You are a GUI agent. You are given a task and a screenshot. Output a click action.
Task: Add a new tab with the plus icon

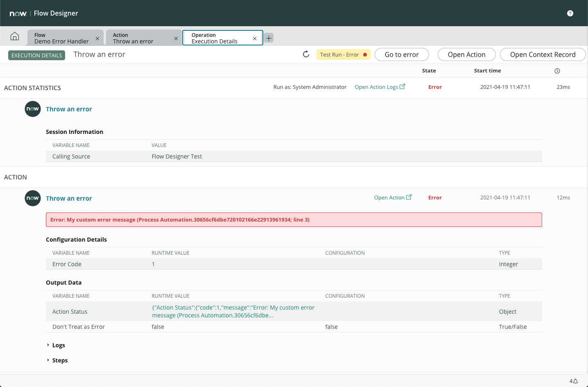coord(269,38)
